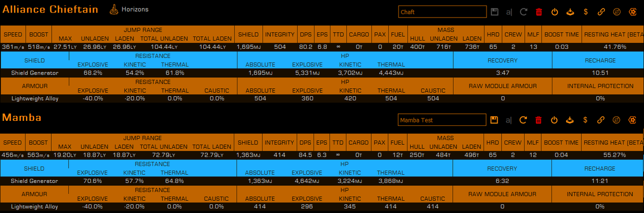Open round globe icon in Mamba toolbar
The image size is (644, 213).
click(616, 120)
